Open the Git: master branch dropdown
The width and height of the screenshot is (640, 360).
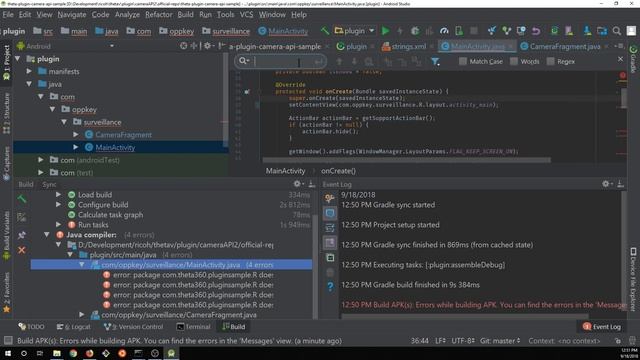point(500,341)
